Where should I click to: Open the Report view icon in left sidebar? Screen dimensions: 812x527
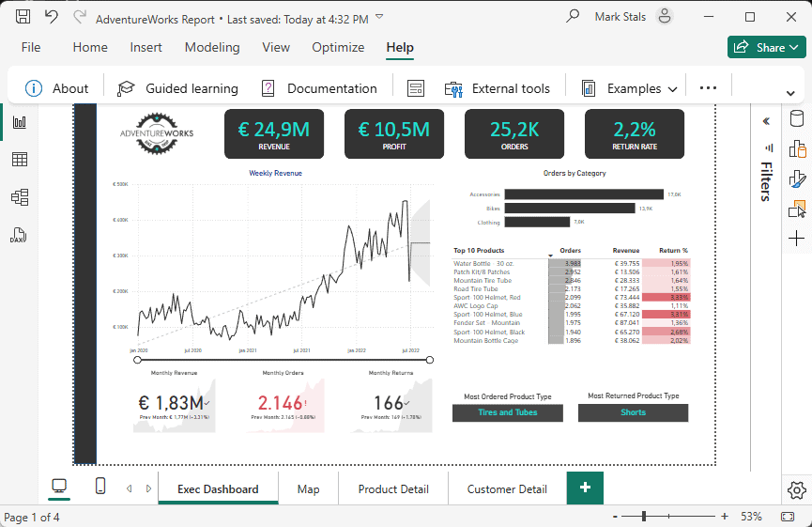(x=19, y=122)
